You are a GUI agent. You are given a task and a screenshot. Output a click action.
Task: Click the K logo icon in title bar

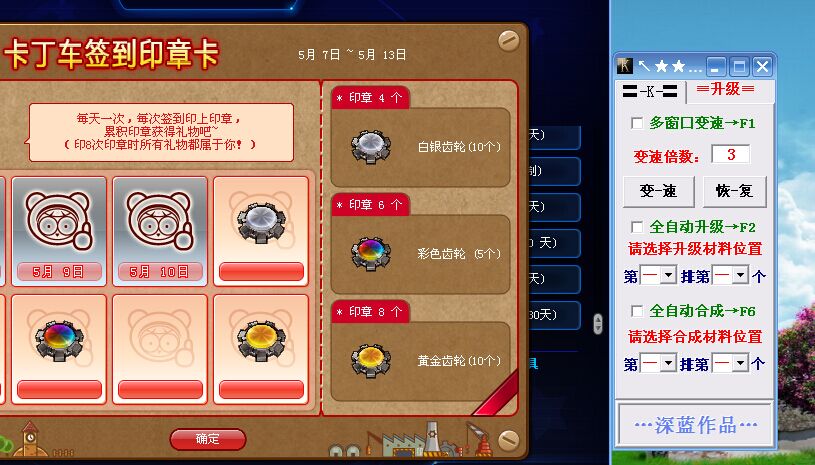(625, 66)
